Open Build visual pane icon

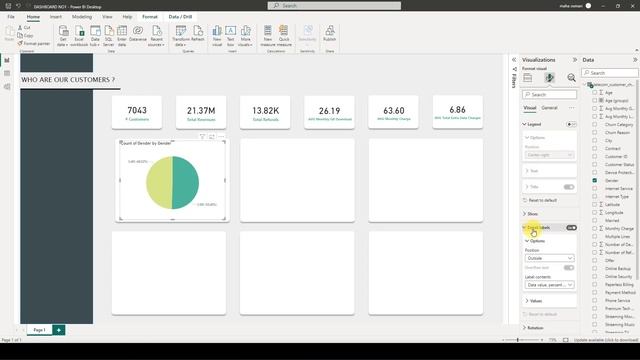tap(528, 78)
